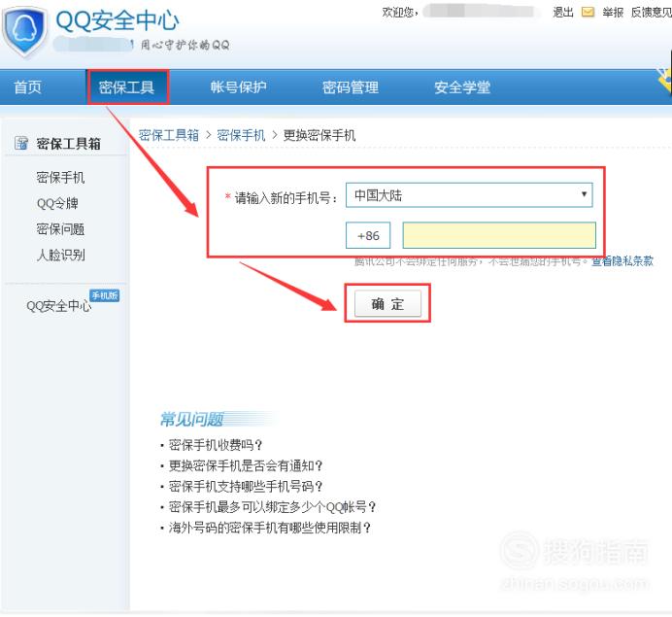
Task: Select 密保手机 in the sidebar
Action: [60, 177]
